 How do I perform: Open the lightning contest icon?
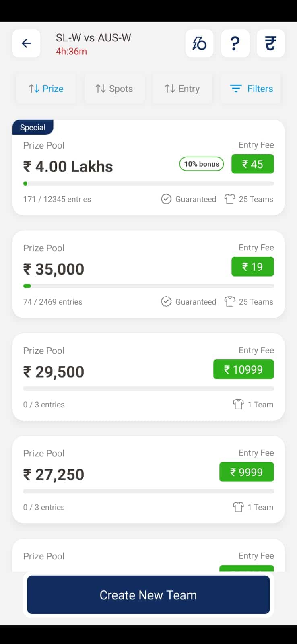click(x=199, y=43)
